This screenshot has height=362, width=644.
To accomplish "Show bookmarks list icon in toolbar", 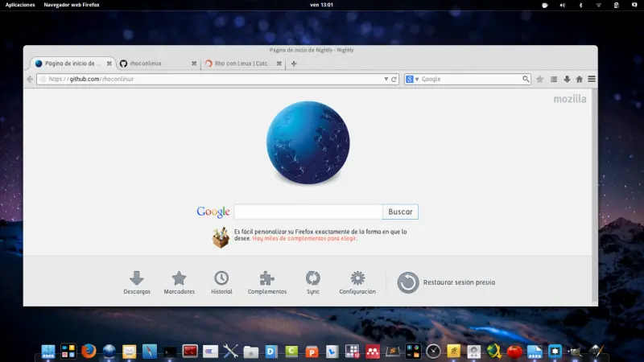I will (554, 79).
